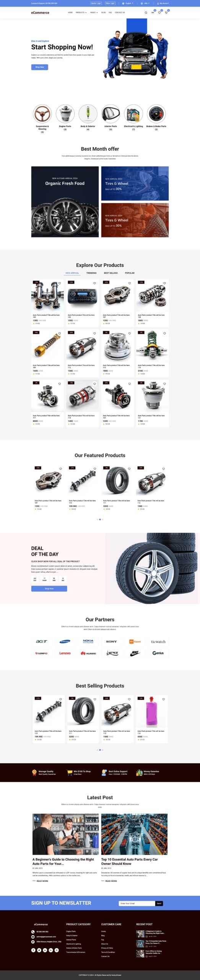Open the shopping cart icon in header
This screenshot has height=980, width=200.
tap(166, 13)
